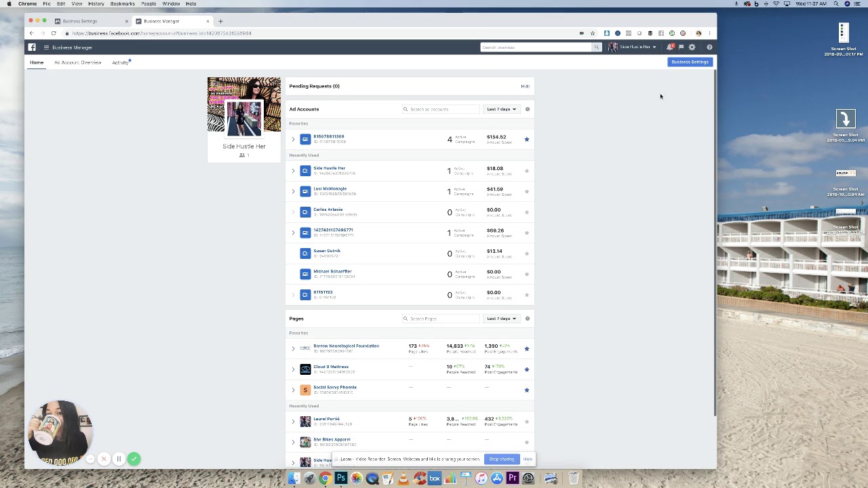Image resolution: width=868 pixels, height=488 pixels.
Task: Click the Social Savvy Phoenix orange S icon
Action: 305,390
